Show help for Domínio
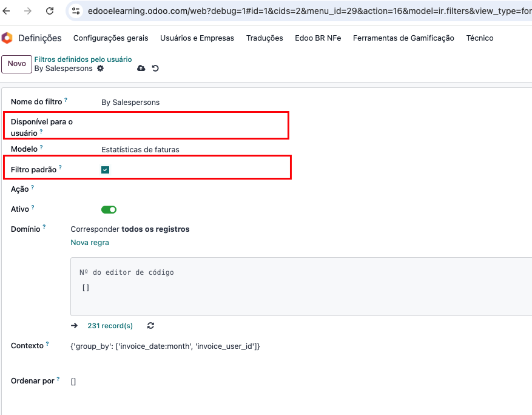 (44, 227)
